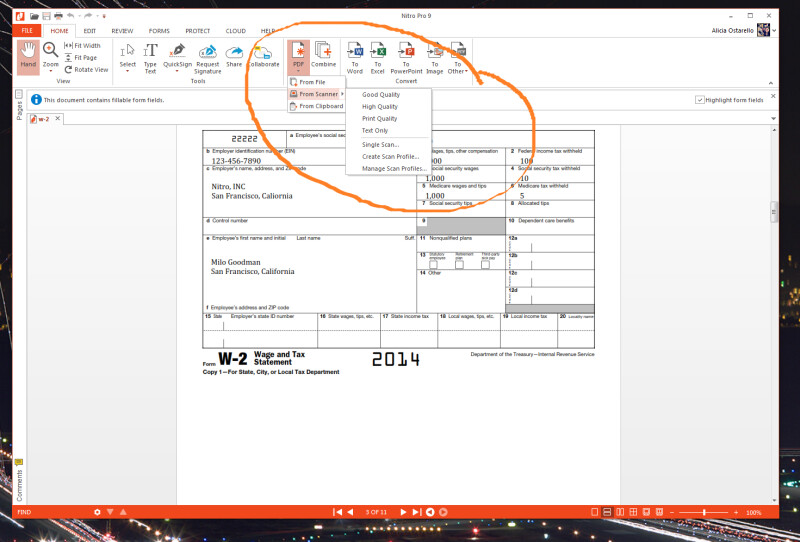Viewport: 800px width, 542px height.
Task: Switch to the FORMS ribbon tab
Action: point(159,31)
